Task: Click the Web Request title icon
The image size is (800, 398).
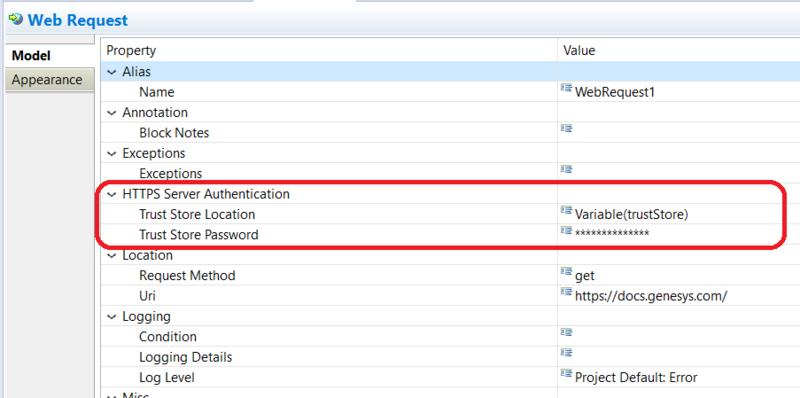Action: 16,20
